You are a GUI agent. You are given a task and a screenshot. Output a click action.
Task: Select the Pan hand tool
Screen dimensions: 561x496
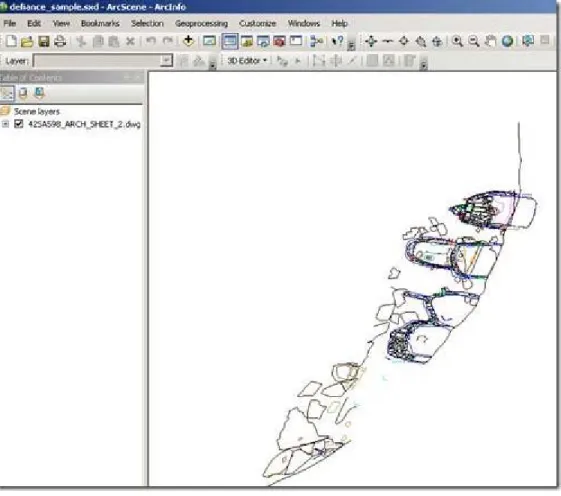point(491,42)
